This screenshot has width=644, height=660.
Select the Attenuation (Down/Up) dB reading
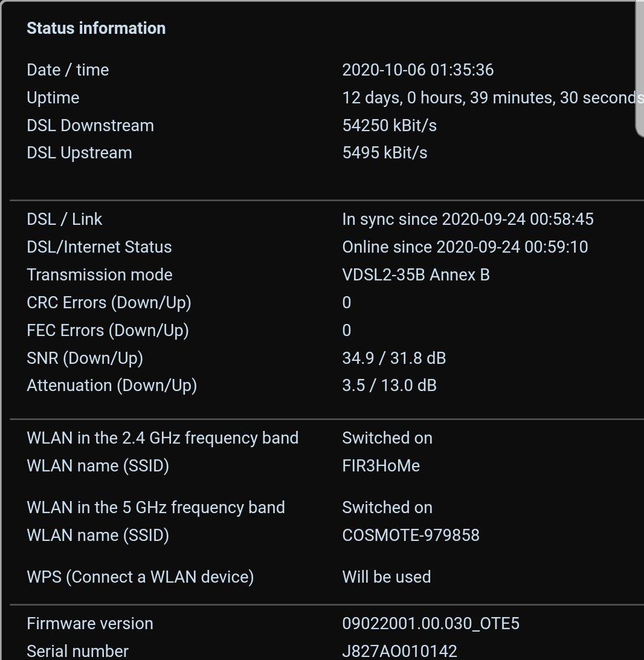[389, 386]
